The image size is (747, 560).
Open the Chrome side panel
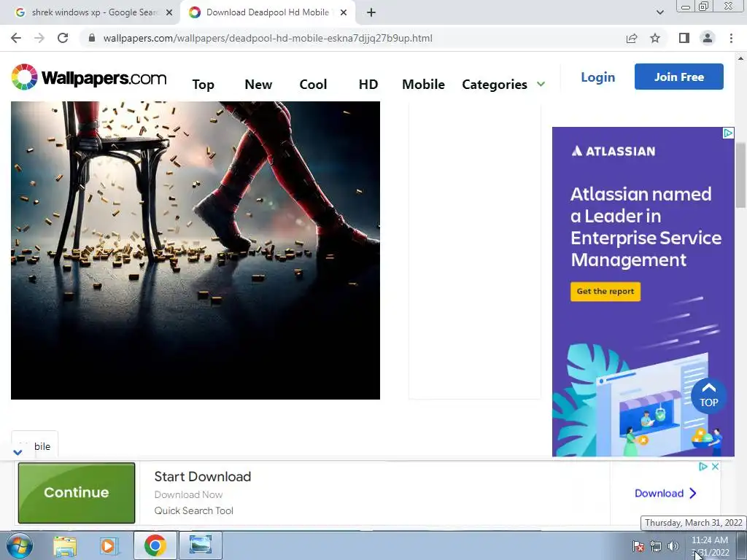point(684,38)
